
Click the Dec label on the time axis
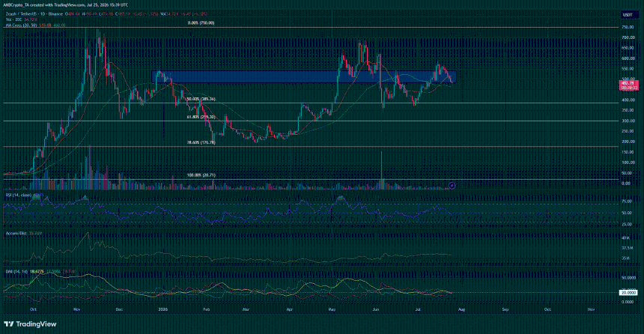(x=119, y=309)
